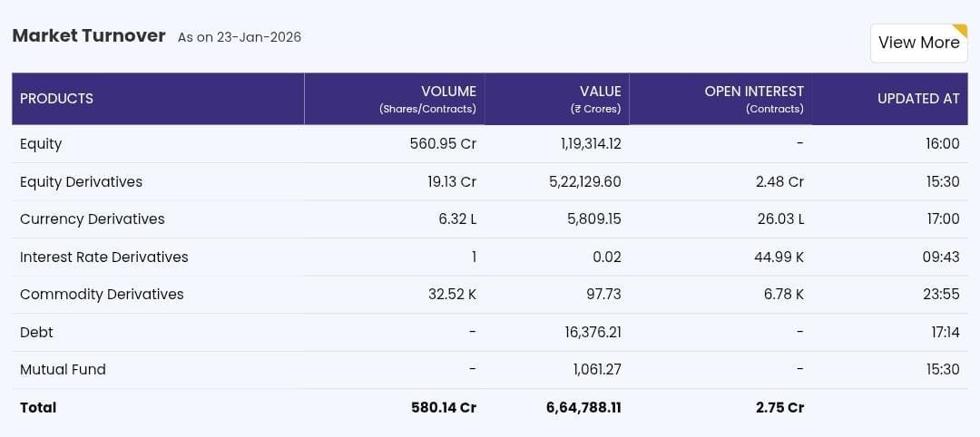Click the Market Turnover heading

(89, 36)
